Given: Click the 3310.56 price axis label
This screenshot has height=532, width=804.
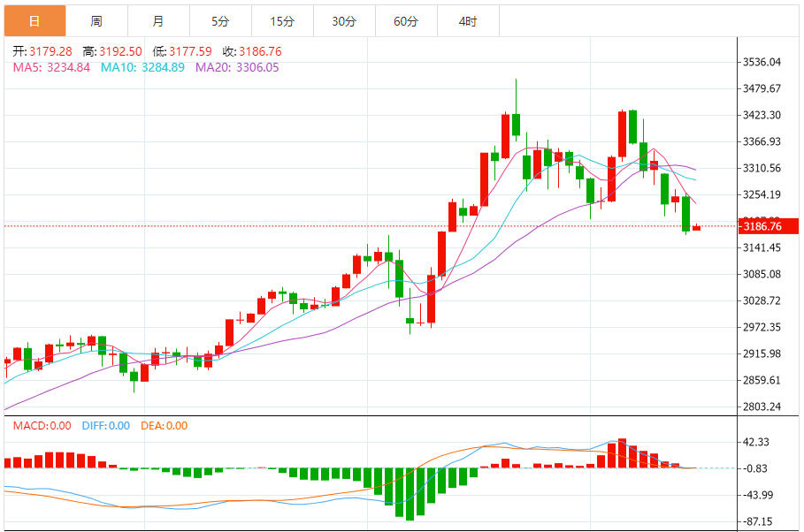Looking at the screenshot, I should click(x=762, y=168).
